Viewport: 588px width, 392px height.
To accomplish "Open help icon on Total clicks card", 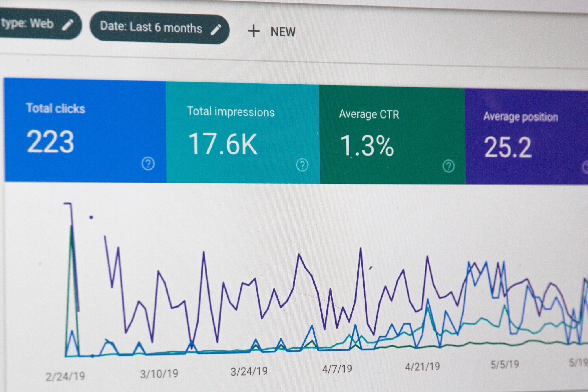I will [148, 163].
